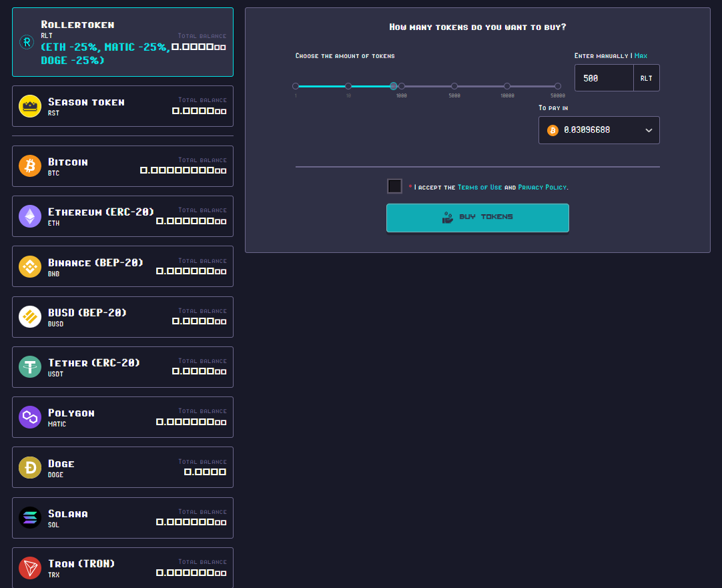
Task: Click the BUSD token icon
Action: coord(29,316)
